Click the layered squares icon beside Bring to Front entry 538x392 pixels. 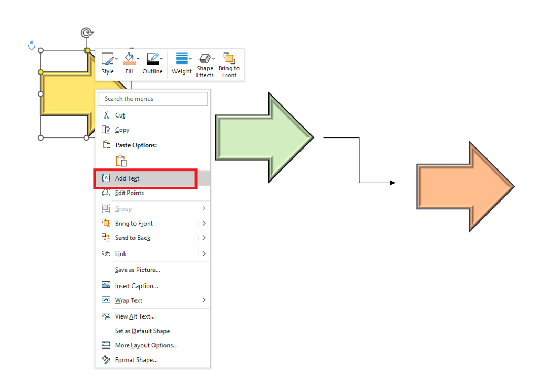tap(106, 223)
